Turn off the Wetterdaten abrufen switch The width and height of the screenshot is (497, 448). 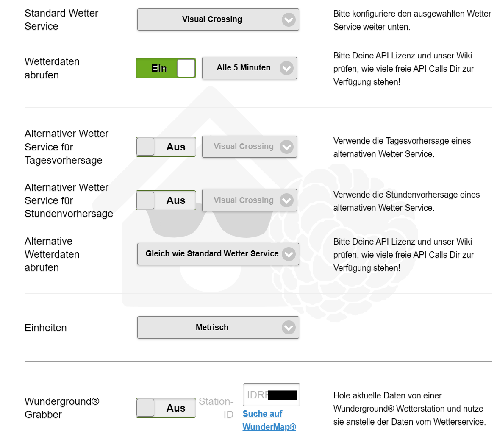[x=166, y=68]
